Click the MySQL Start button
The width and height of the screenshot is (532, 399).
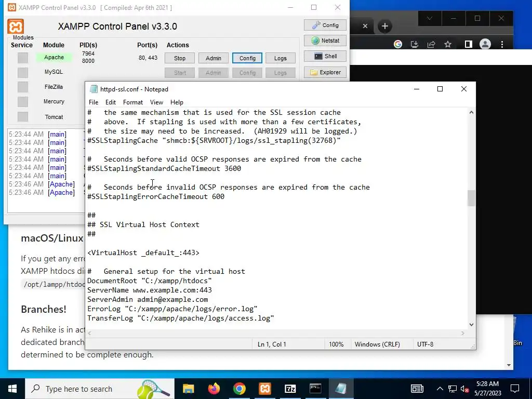tap(179, 73)
